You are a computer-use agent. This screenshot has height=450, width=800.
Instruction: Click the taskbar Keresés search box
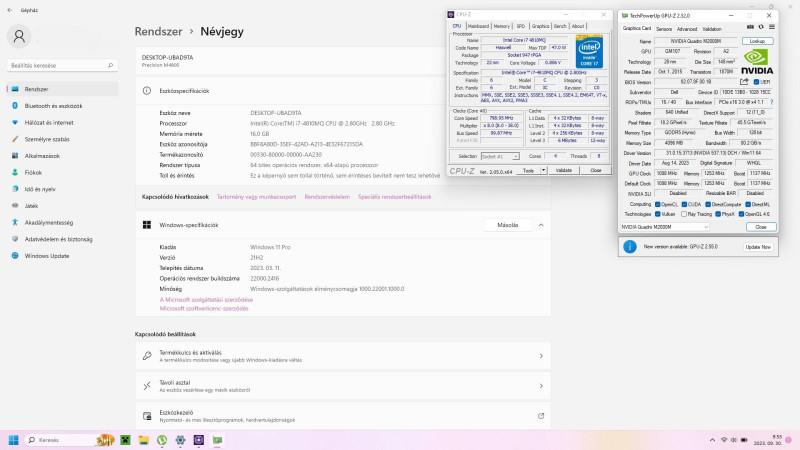pyautogui.click(x=67, y=440)
